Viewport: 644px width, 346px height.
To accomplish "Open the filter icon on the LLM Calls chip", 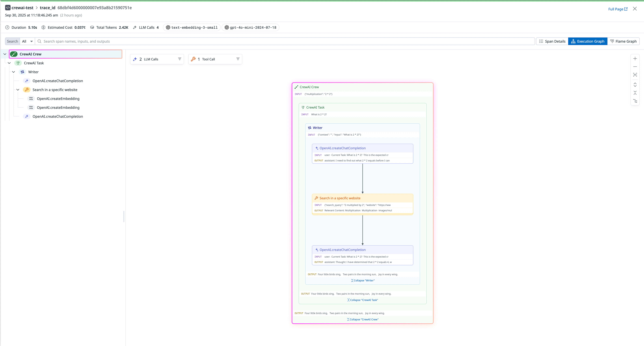I will [x=180, y=59].
